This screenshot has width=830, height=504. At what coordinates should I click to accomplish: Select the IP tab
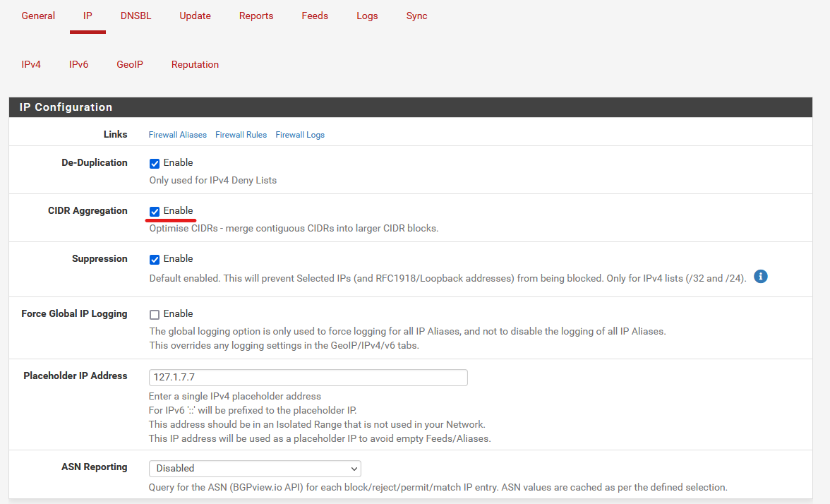(88, 16)
